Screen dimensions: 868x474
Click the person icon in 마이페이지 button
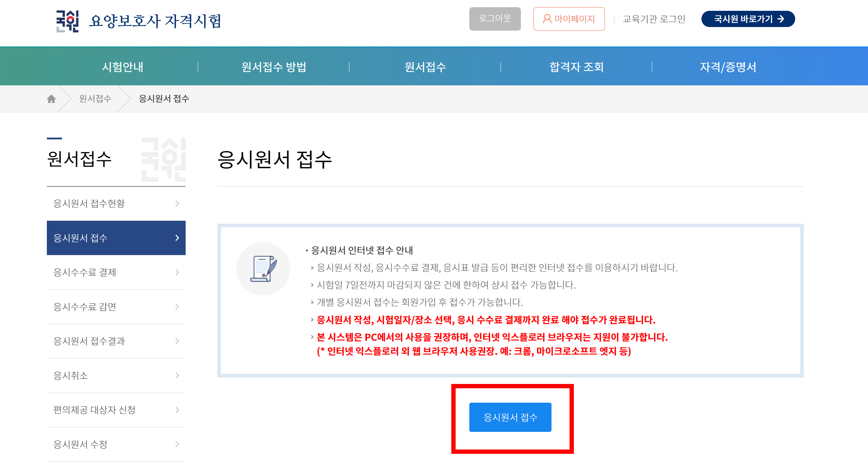click(547, 19)
